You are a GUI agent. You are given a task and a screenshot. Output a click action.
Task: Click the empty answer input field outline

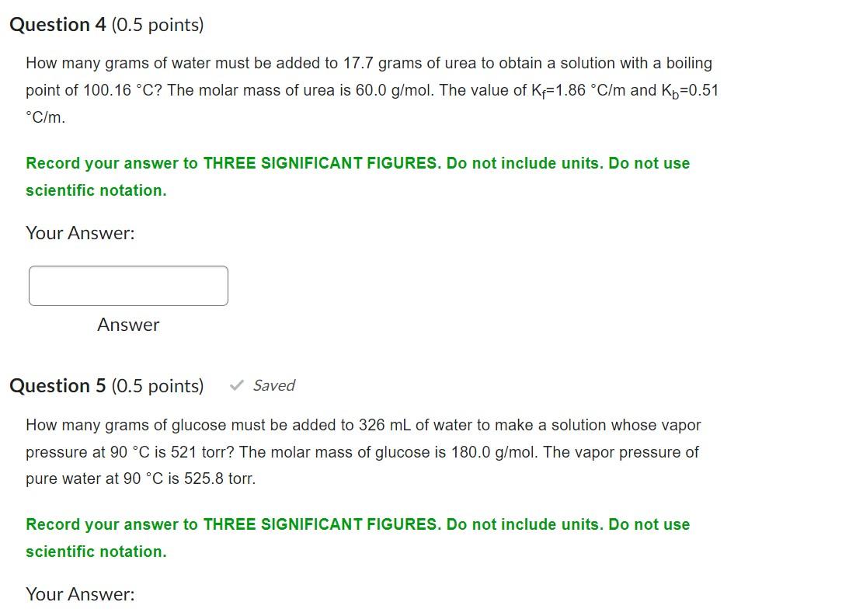click(128, 286)
